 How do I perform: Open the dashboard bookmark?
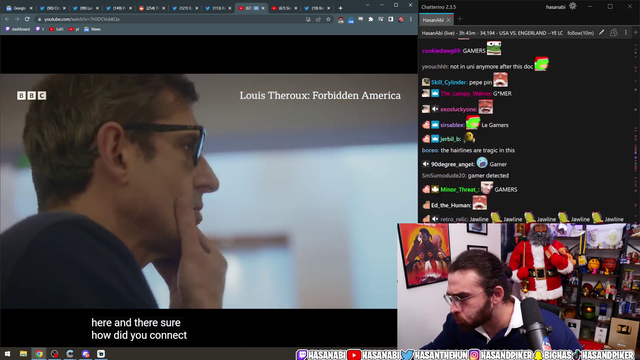18,29
